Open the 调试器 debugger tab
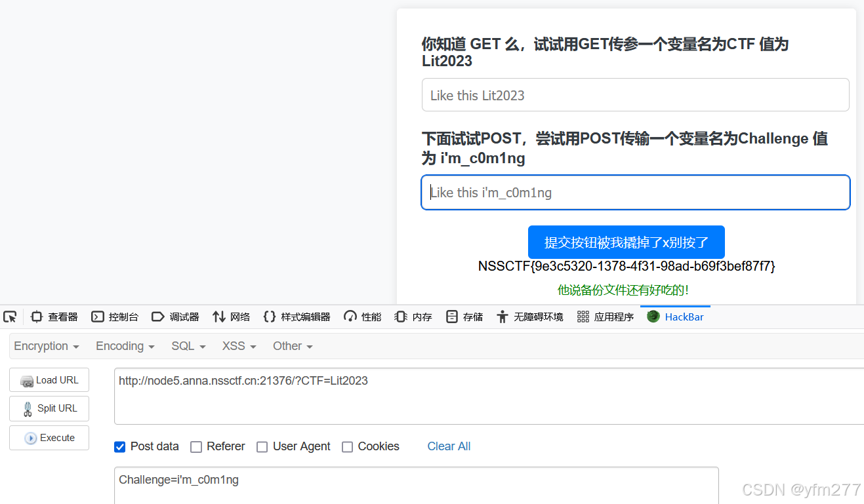The image size is (864, 504). click(175, 317)
